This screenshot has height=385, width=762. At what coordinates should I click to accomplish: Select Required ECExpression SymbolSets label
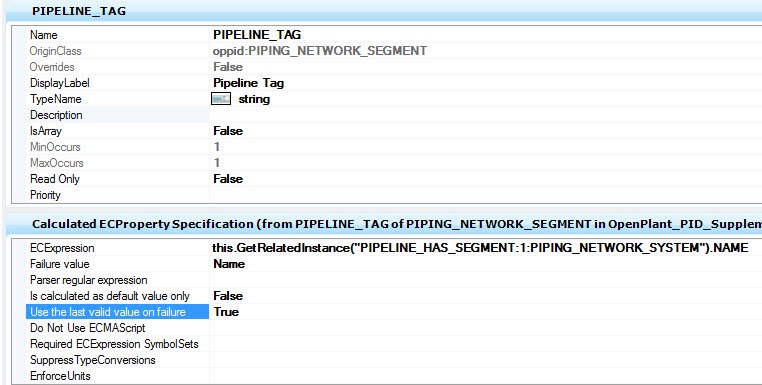tap(114, 344)
